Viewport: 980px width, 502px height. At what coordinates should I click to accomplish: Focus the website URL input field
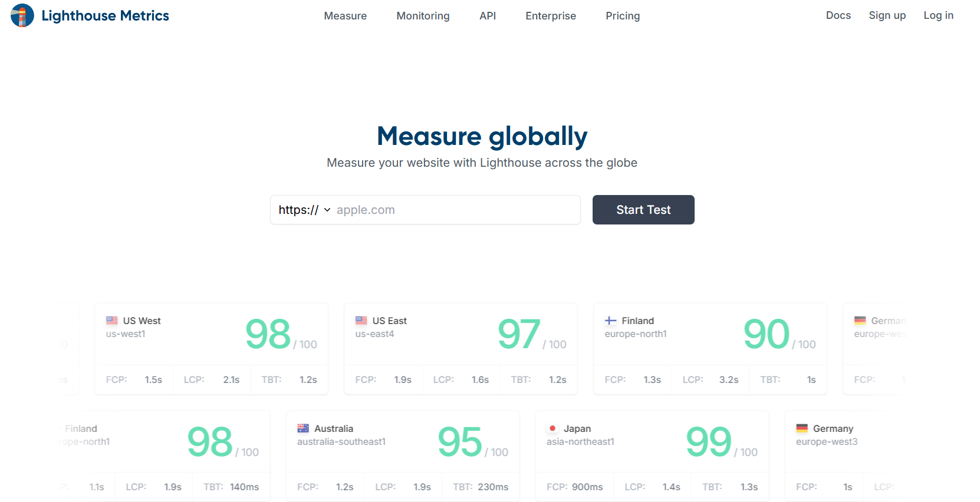point(455,210)
